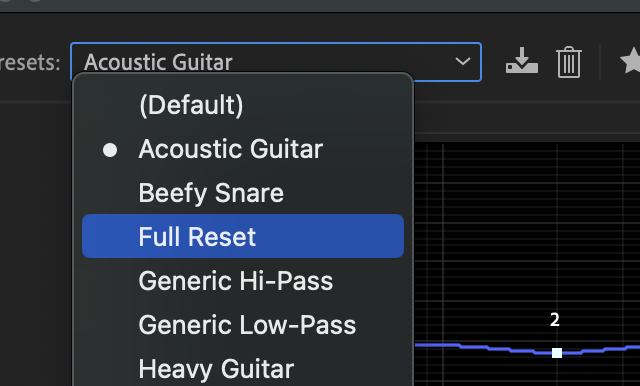This screenshot has width=640, height=386.
Task: Toggle the favorite star icon
Action: point(631,61)
